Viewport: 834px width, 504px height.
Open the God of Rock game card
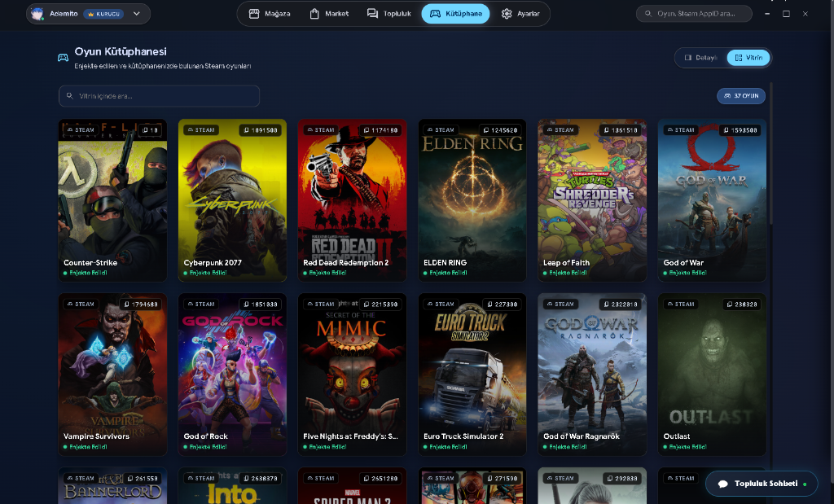point(232,375)
